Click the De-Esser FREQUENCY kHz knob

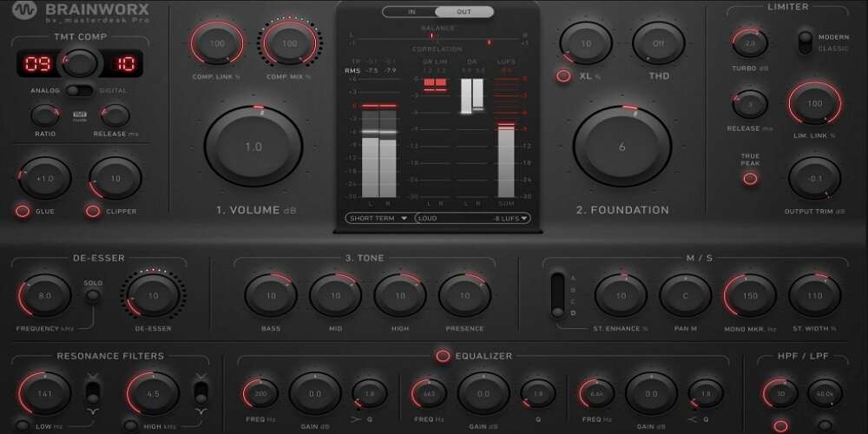click(x=45, y=296)
